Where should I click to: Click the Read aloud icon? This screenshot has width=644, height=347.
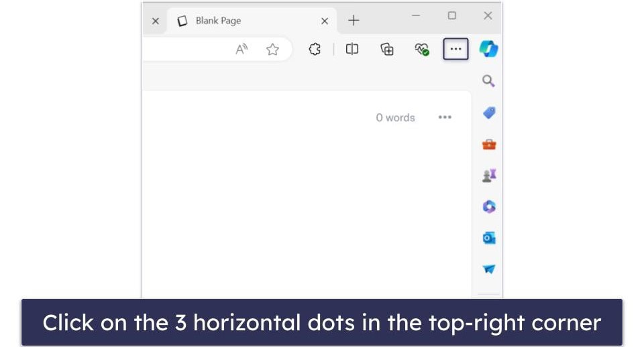[x=241, y=49]
